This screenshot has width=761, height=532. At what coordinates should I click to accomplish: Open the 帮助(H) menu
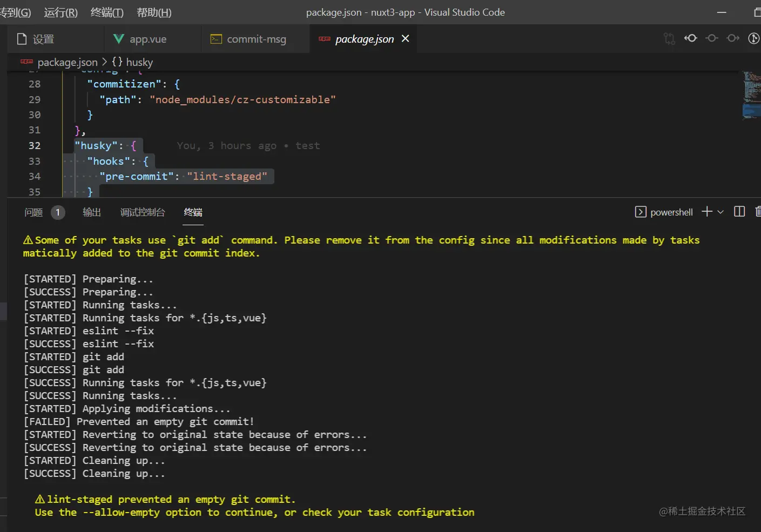pyautogui.click(x=154, y=12)
